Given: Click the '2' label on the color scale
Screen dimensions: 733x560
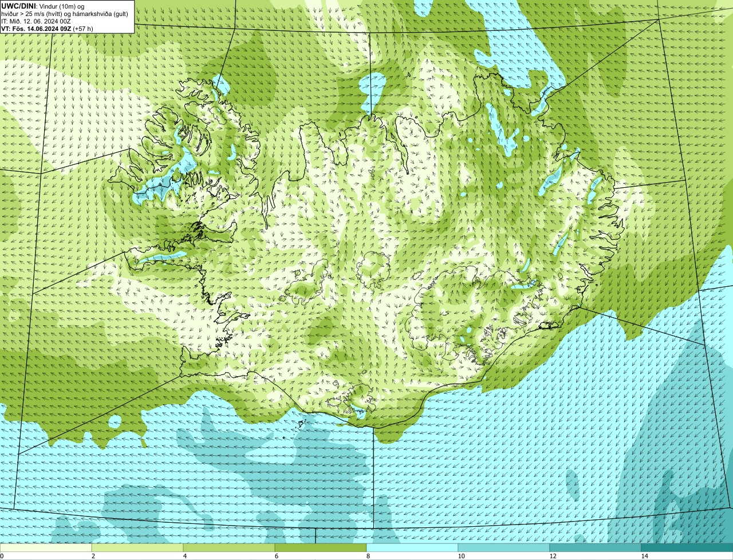Looking at the screenshot, I should tap(93, 556).
